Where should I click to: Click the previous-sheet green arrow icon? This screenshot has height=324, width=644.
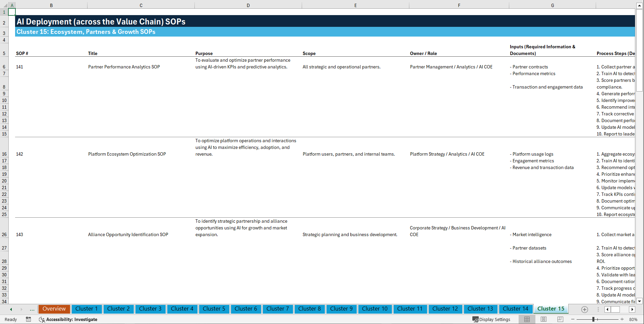10,309
